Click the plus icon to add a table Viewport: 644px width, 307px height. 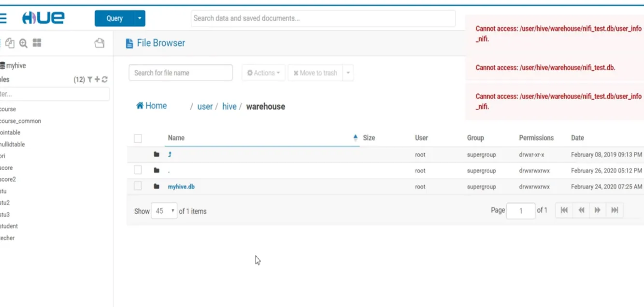click(x=97, y=80)
